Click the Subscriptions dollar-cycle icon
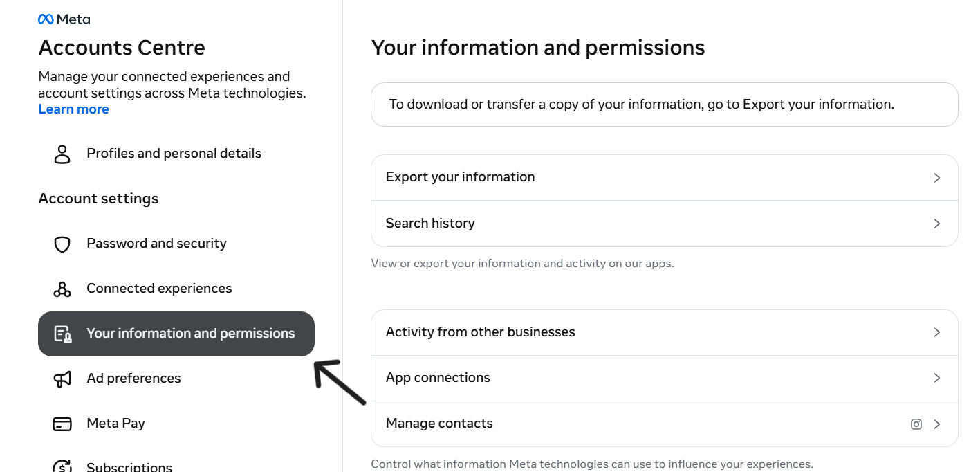The height and width of the screenshot is (472, 980). [62, 466]
